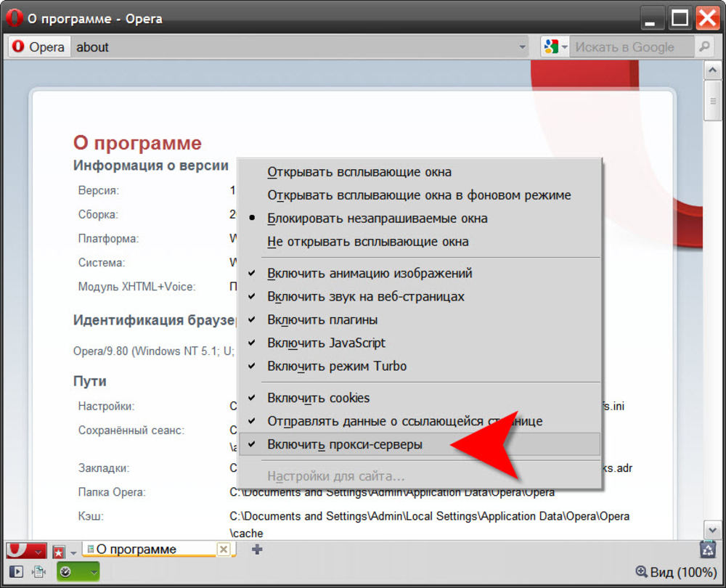
Task: Expand the arrow beside the bookmarks star
Action: click(x=73, y=553)
